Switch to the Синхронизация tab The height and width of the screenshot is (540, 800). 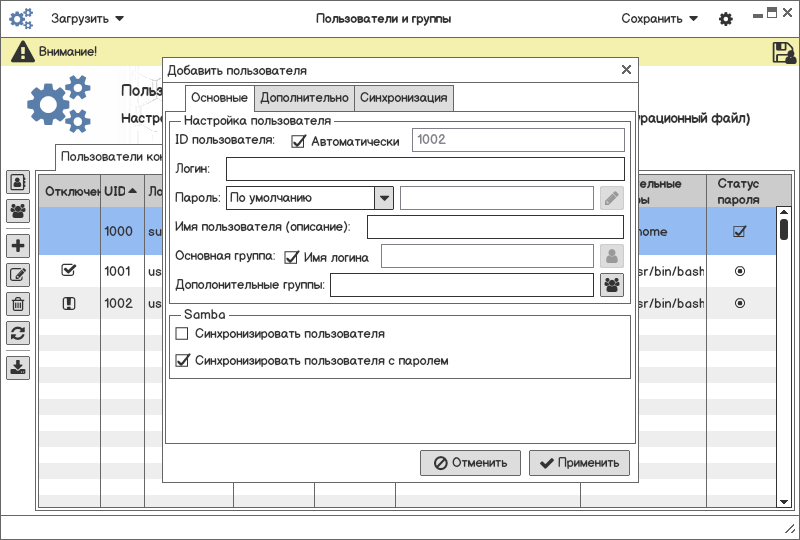tap(403, 97)
